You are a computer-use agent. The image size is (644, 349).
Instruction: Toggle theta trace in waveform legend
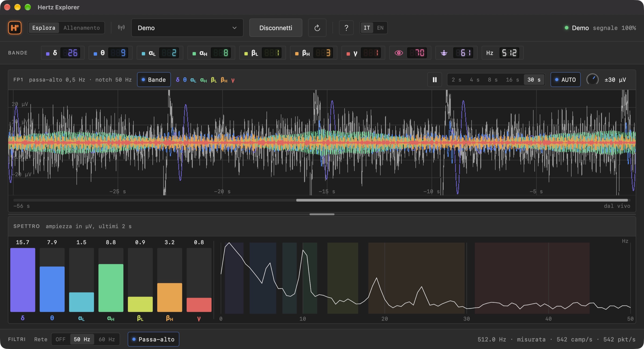click(x=185, y=80)
